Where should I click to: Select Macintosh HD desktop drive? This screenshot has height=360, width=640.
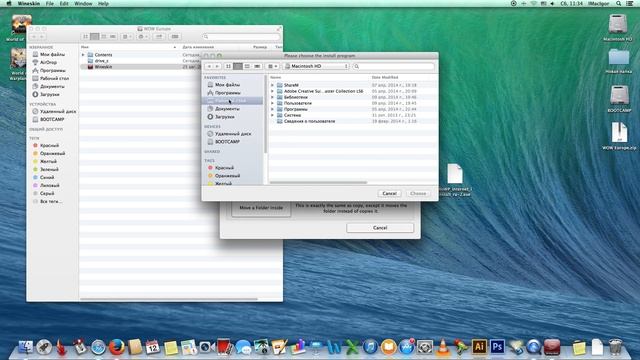(x=618, y=27)
